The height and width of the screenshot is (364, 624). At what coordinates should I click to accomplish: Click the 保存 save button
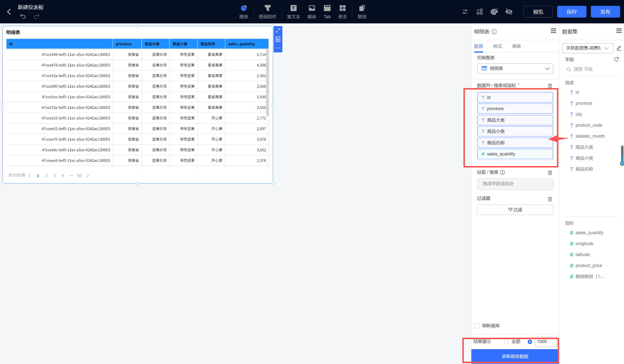point(571,12)
